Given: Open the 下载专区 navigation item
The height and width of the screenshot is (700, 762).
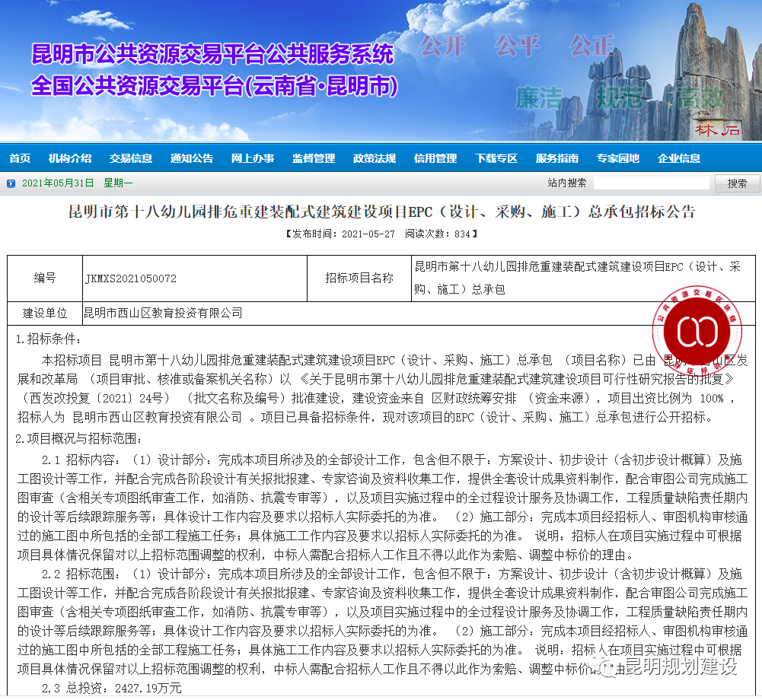Looking at the screenshot, I should [x=496, y=158].
